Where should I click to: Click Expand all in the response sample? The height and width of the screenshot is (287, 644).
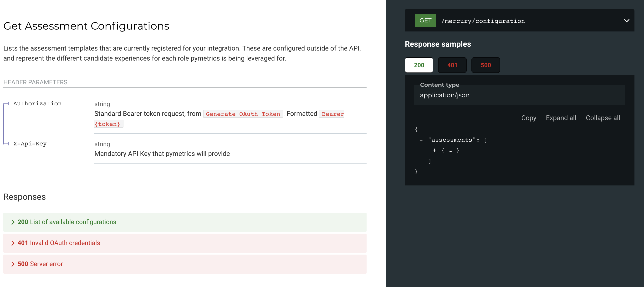pos(561,118)
